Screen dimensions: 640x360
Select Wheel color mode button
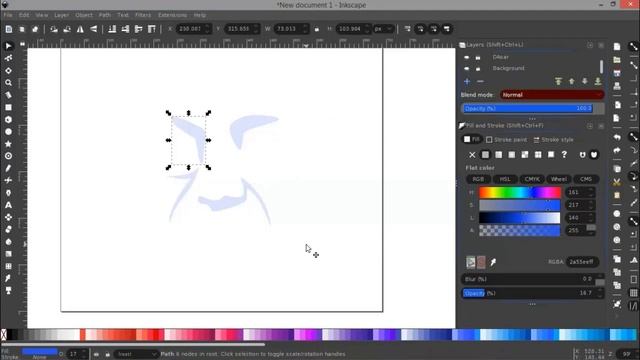559,179
